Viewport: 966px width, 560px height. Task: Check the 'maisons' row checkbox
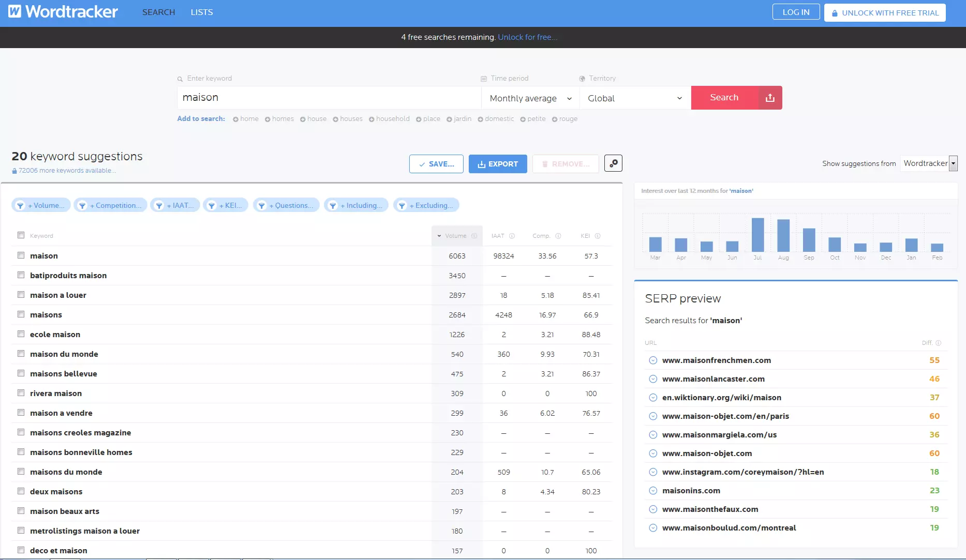pos(21,314)
